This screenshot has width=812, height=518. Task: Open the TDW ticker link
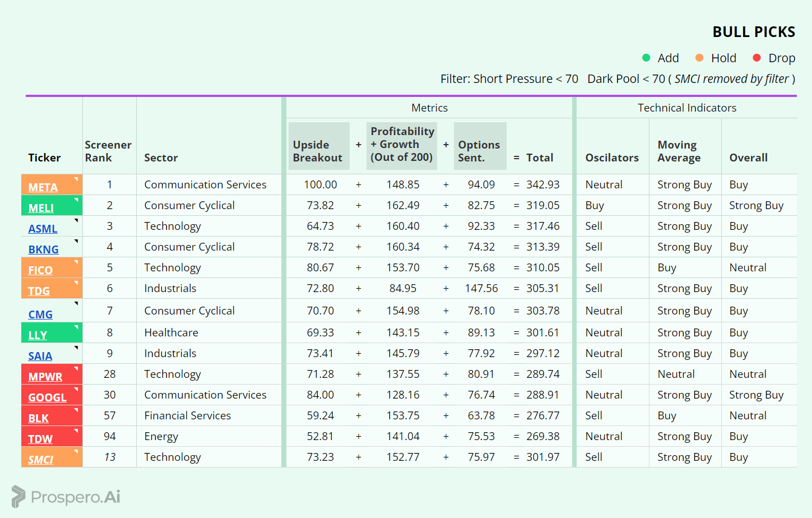[x=40, y=439]
